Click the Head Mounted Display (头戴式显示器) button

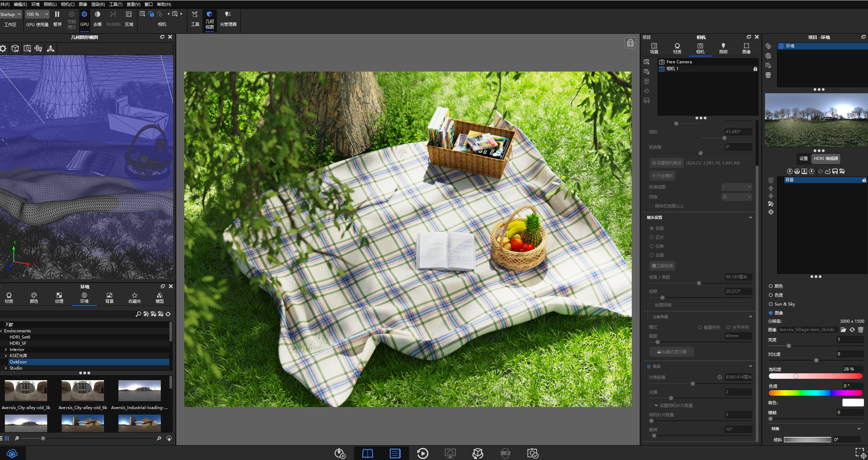click(672, 352)
